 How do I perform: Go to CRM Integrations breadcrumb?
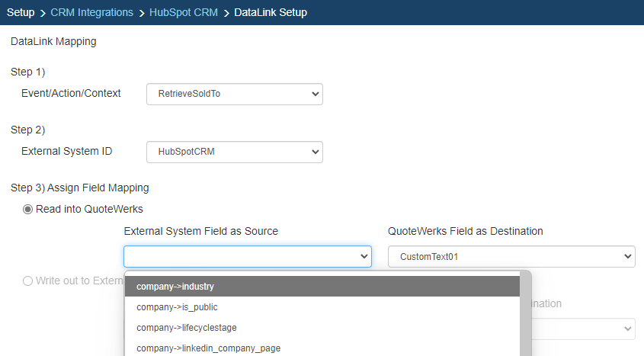(x=91, y=13)
